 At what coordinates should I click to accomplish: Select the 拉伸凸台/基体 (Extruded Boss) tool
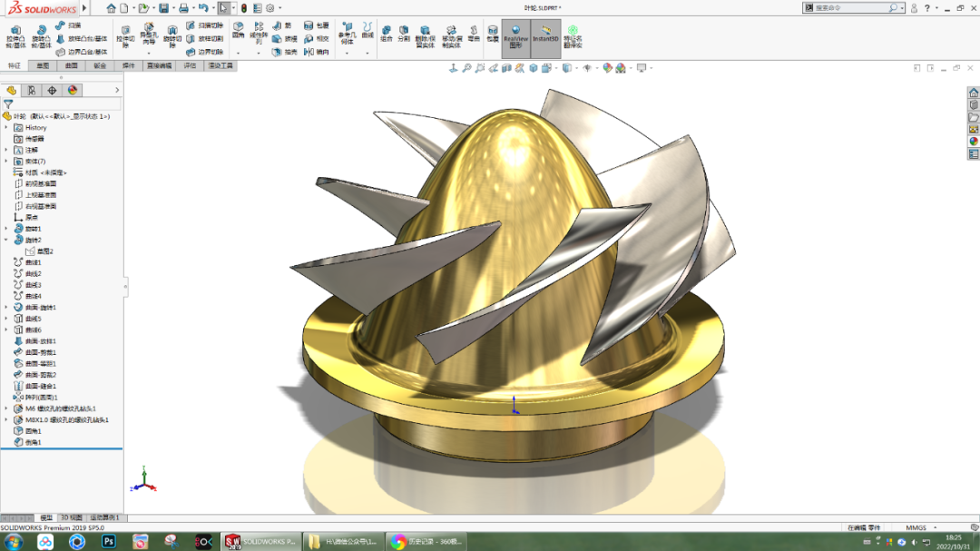tap(15, 34)
